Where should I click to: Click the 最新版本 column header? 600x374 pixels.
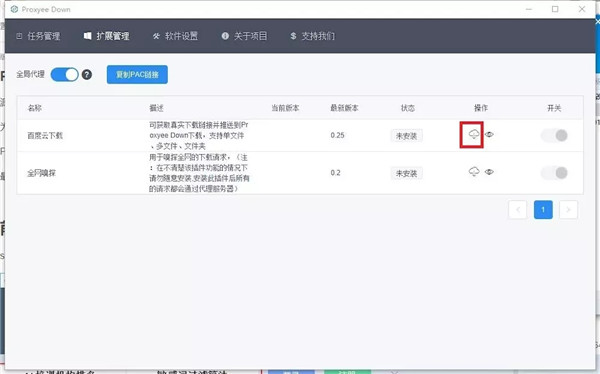344,108
